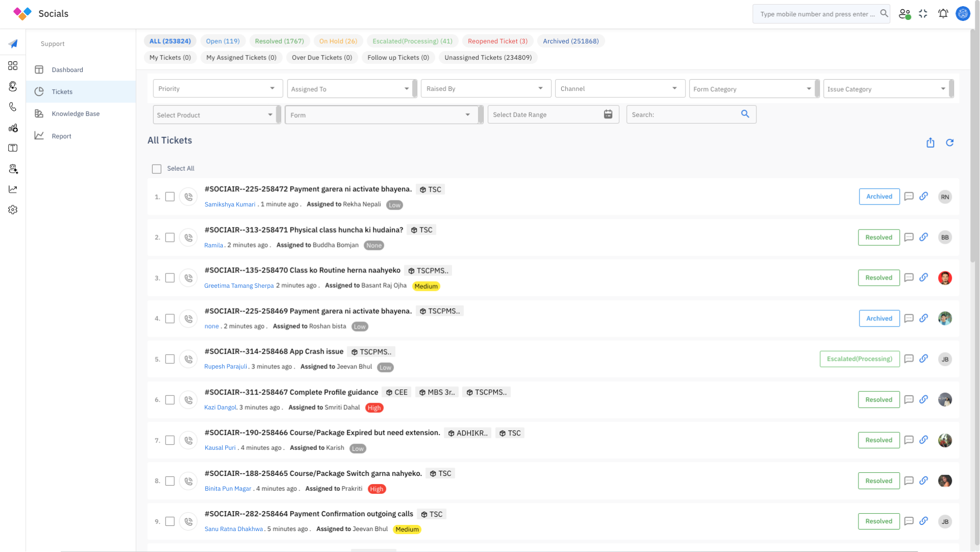
Task: Refresh the All Tickets list
Action: tap(949, 143)
